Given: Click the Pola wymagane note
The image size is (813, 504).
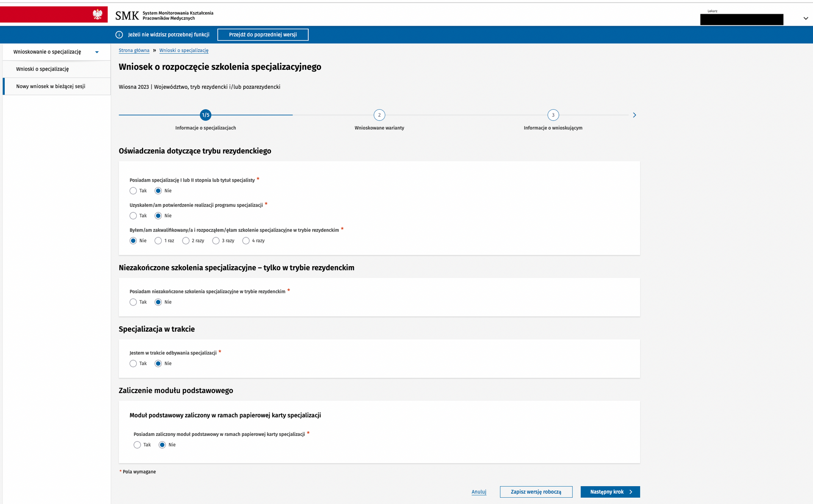Looking at the screenshot, I should click(138, 472).
